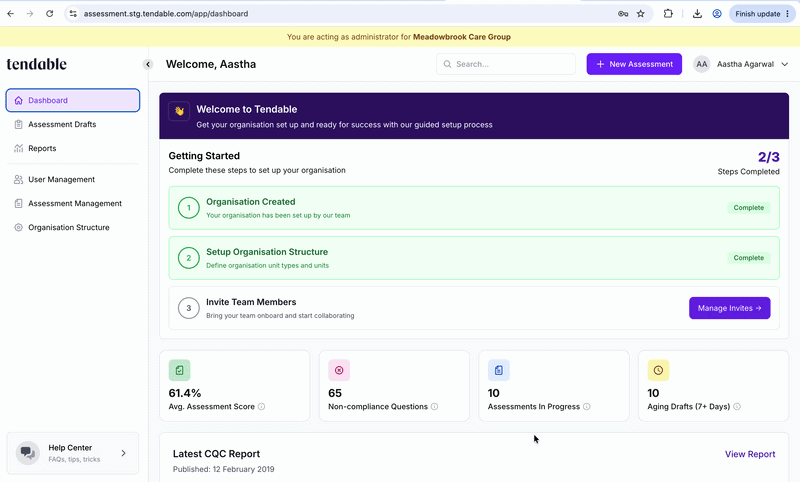This screenshot has height=482, width=800.
Task: Click the tendable logo
Action: tap(37, 64)
